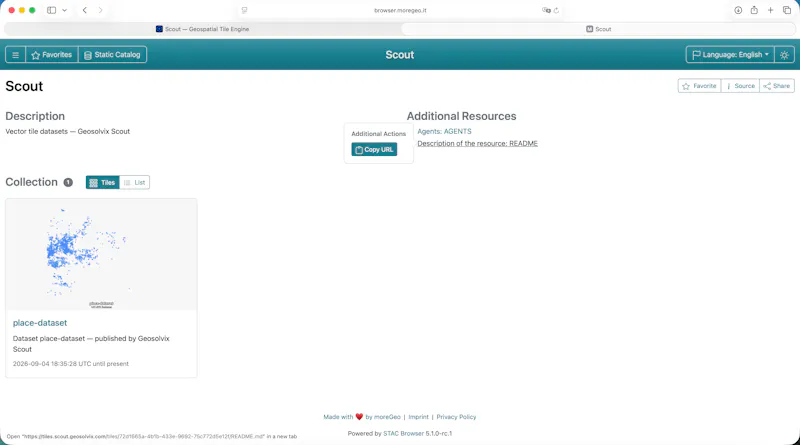Open the Static Catalog button

[112, 55]
